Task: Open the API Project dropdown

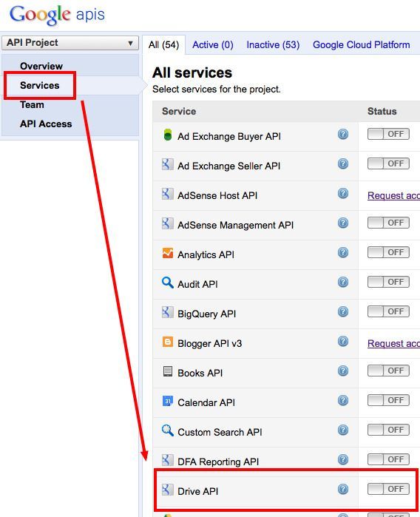Action: (x=70, y=43)
